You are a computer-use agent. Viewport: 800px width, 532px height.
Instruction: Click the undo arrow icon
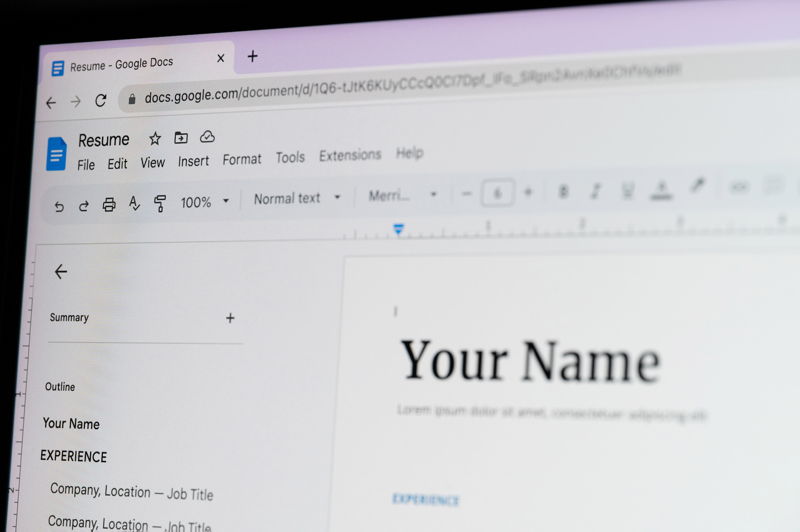(59, 201)
